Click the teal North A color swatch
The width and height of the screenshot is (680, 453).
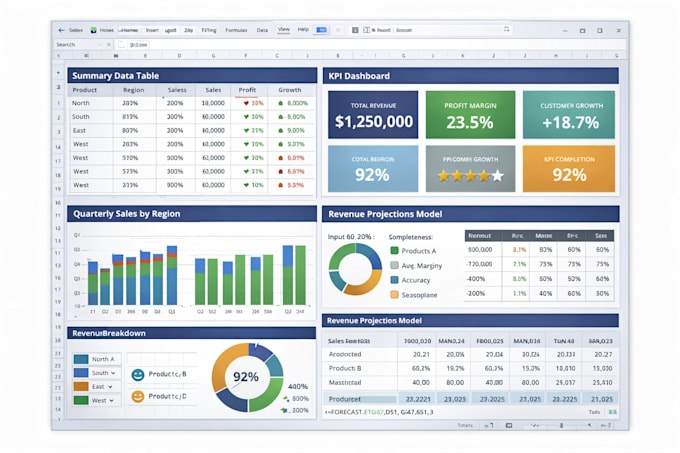[x=81, y=359]
